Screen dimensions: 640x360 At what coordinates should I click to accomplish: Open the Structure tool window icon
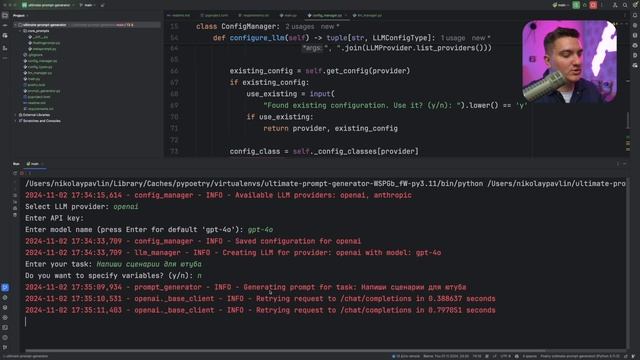tap(5, 48)
